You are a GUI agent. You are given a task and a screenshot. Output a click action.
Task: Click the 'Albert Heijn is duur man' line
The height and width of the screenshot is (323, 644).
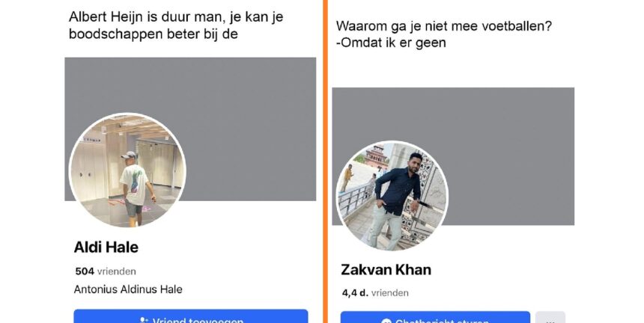coord(176,16)
